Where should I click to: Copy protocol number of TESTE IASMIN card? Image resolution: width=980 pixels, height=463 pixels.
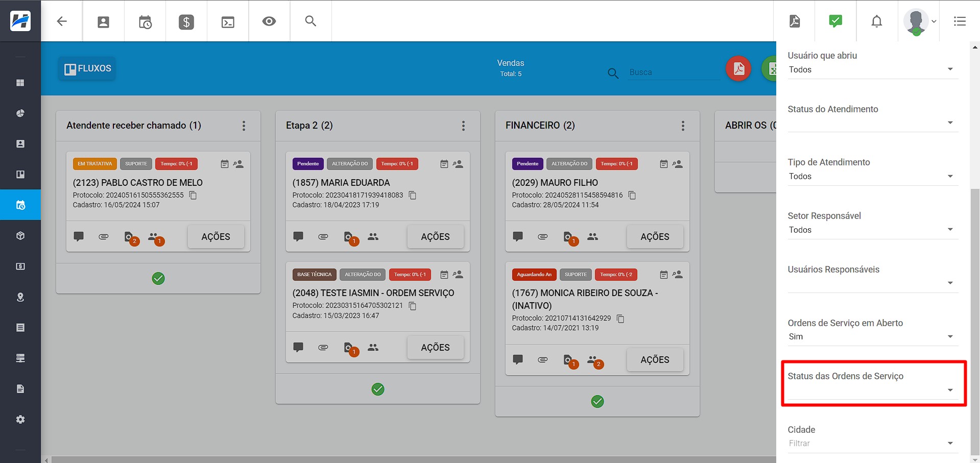click(413, 306)
